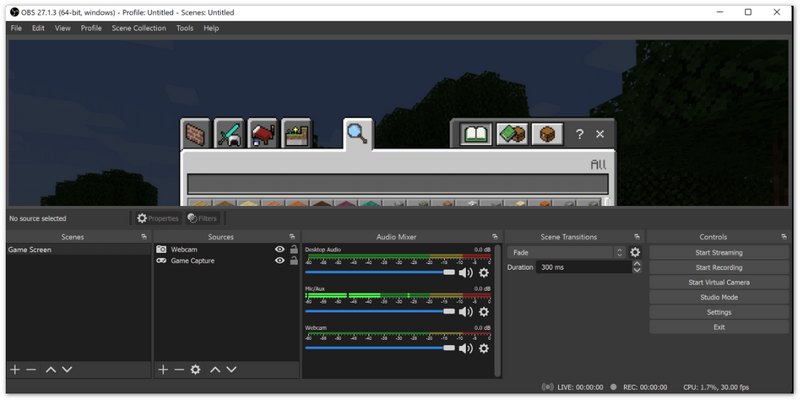Move source down with arrow icon
Image resolution: width=800 pixels, height=400 pixels.
231,370
